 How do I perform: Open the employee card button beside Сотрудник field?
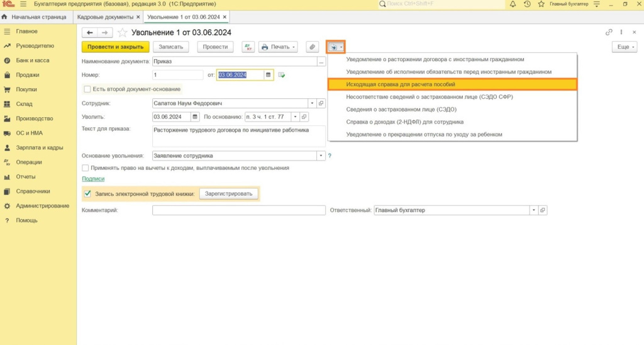[321, 103]
